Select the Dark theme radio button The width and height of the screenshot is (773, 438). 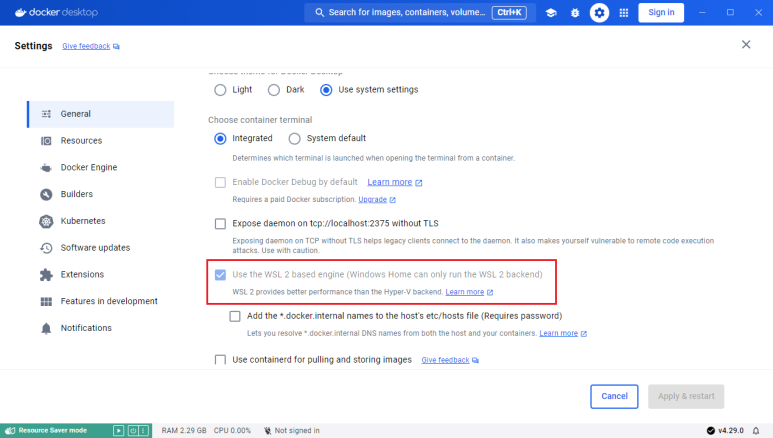pos(274,90)
